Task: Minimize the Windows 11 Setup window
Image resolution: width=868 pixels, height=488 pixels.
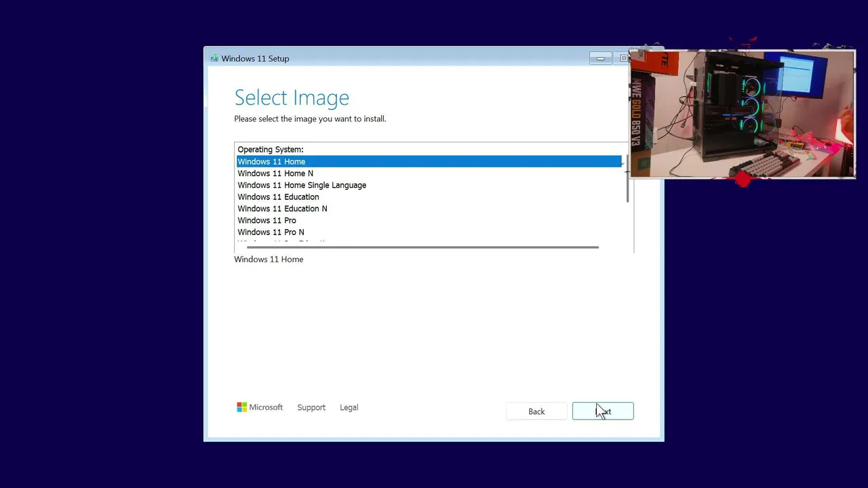Action: (x=600, y=58)
